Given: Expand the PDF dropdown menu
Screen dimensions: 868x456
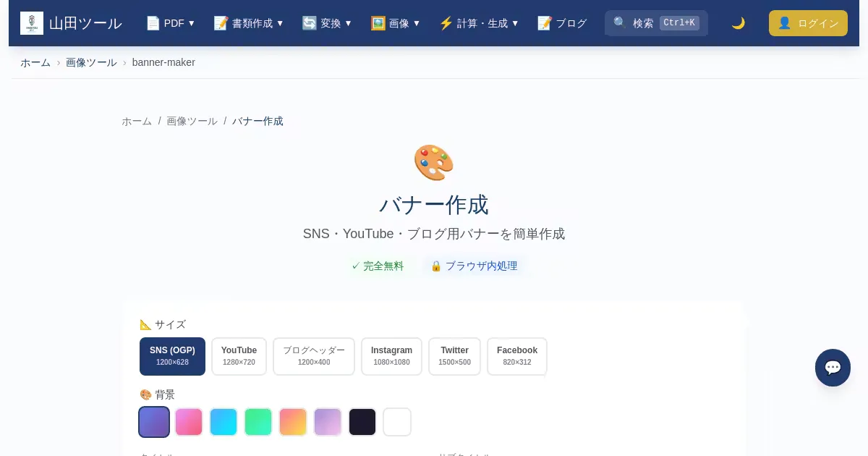Looking at the screenshot, I should [x=171, y=23].
